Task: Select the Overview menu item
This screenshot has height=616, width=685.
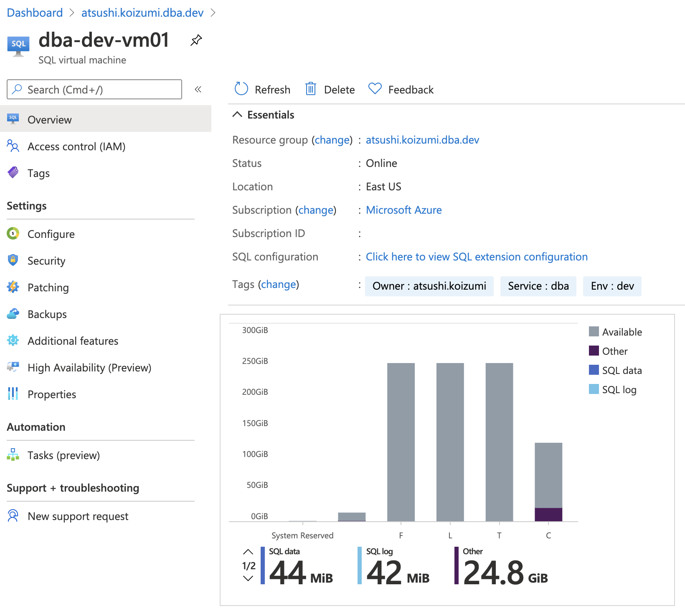Action: (49, 120)
